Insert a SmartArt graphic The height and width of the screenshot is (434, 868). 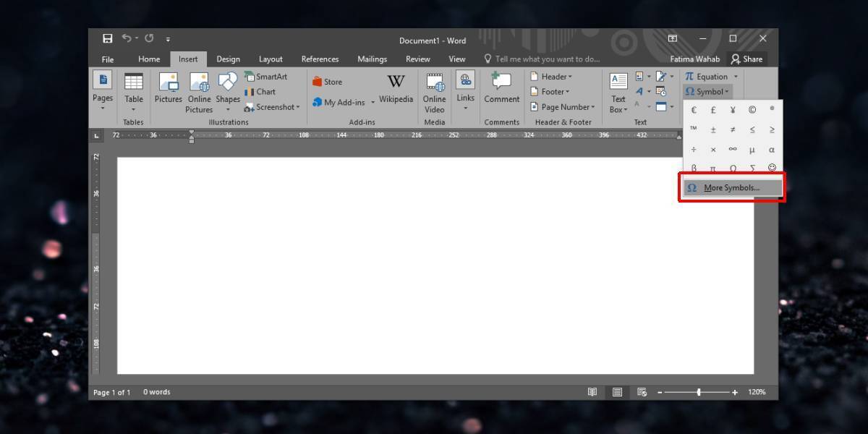(x=265, y=77)
